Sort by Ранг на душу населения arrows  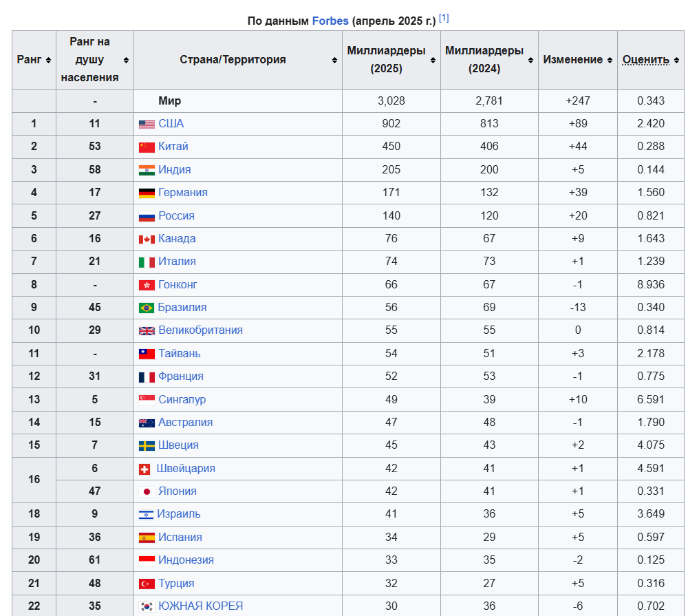click(126, 60)
